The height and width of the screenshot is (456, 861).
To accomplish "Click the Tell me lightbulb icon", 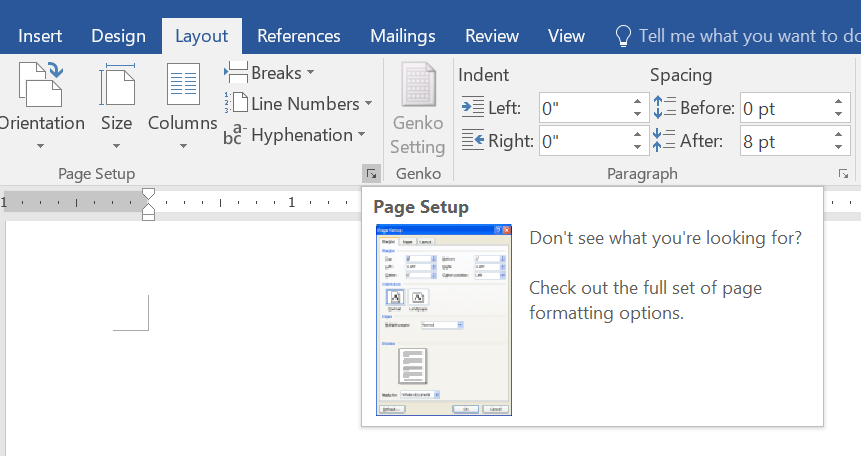I will click(x=624, y=36).
